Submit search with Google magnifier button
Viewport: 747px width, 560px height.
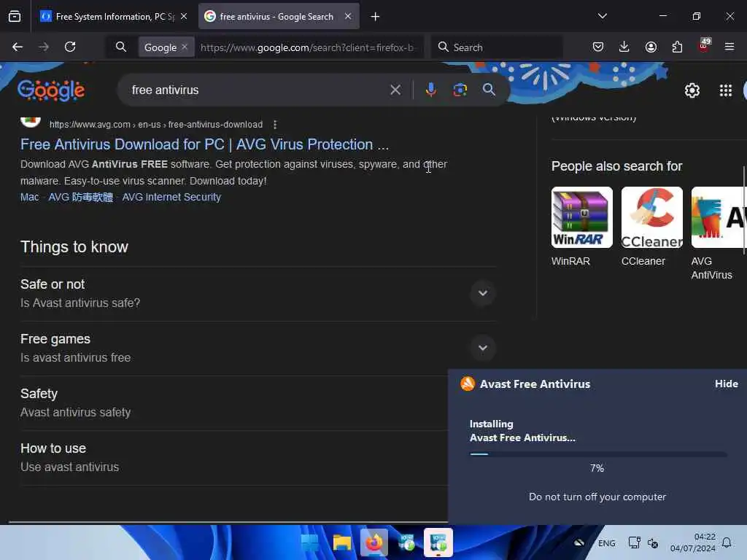[489, 90]
